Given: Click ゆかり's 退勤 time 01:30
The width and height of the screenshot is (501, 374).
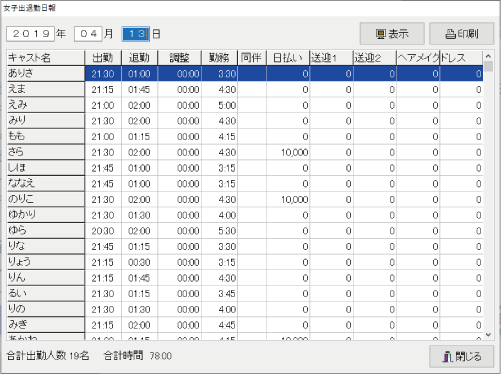Looking at the screenshot, I should coord(139,215).
